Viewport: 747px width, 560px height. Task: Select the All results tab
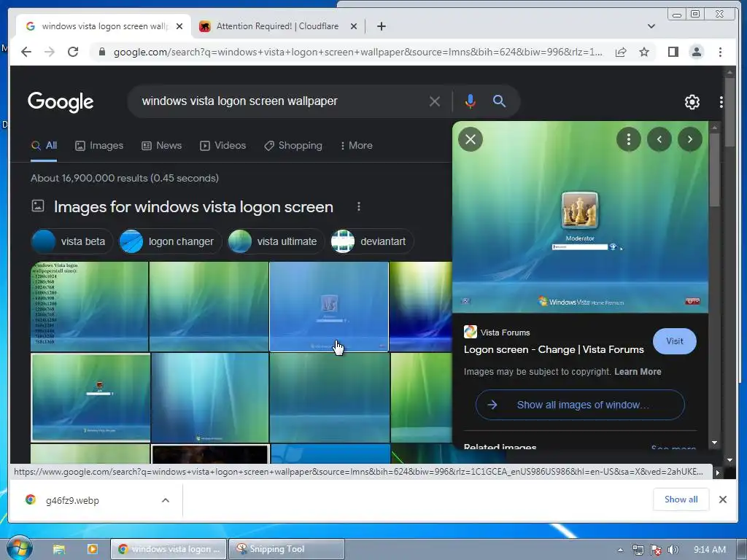(x=44, y=145)
